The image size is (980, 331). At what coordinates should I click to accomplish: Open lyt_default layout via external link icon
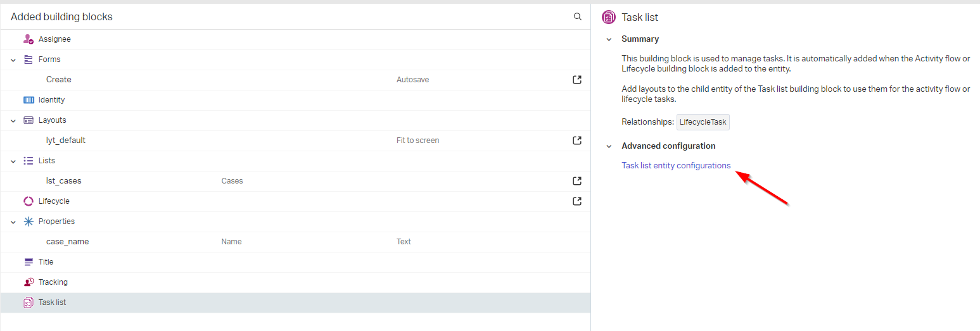[x=576, y=141]
